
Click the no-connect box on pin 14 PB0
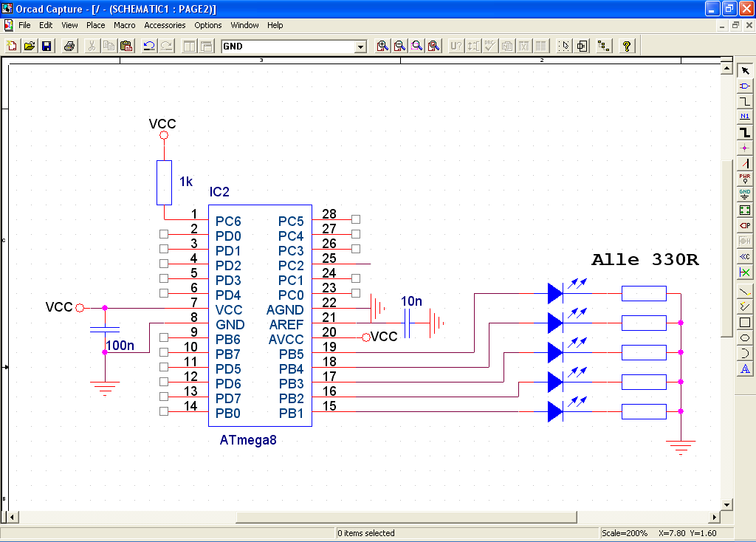pyautogui.click(x=164, y=411)
